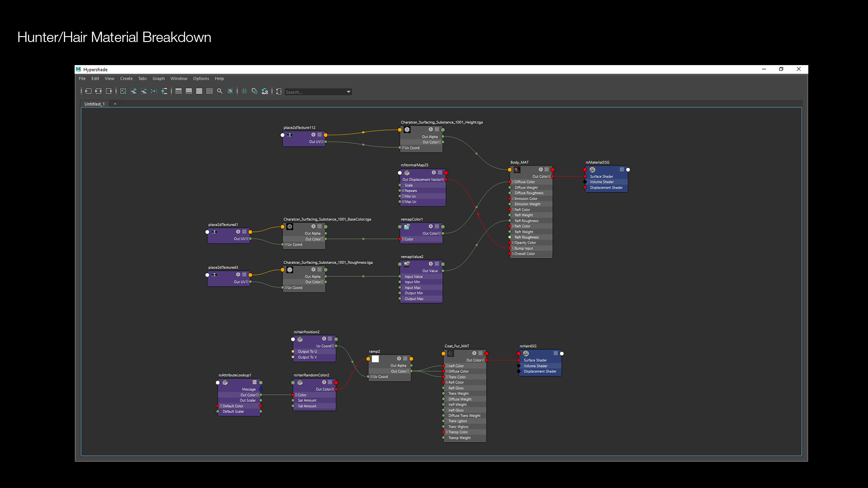Expand Opacity Color attribute on Body_MAT
The image size is (868, 488).
click(513, 243)
